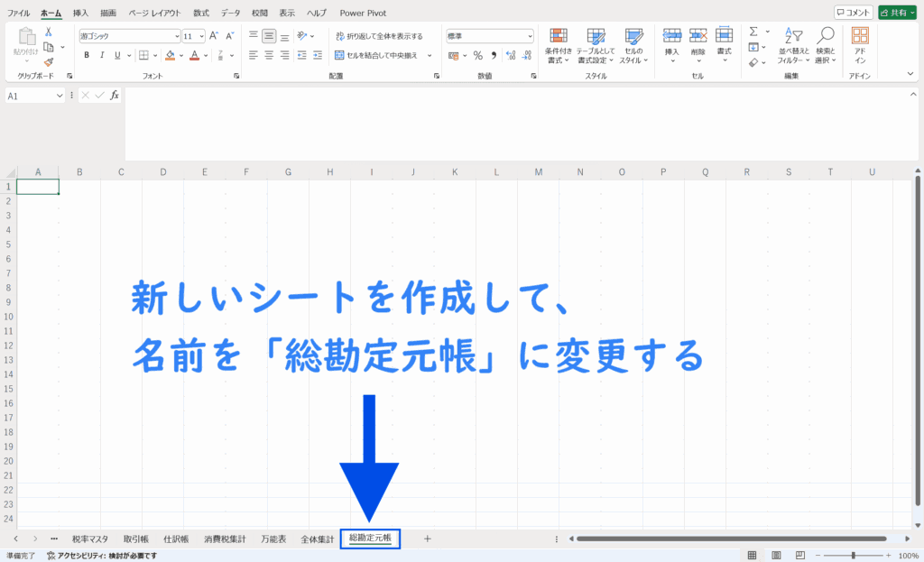The image size is (924, 562).
Task: Click the 検索と選択 button
Action: [x=826, y=46]
